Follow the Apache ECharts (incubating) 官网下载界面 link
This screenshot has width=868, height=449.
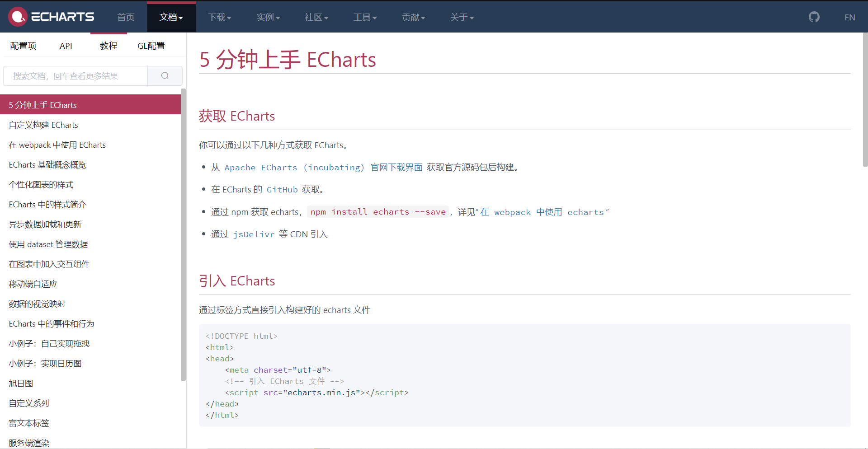coord(323,168)
